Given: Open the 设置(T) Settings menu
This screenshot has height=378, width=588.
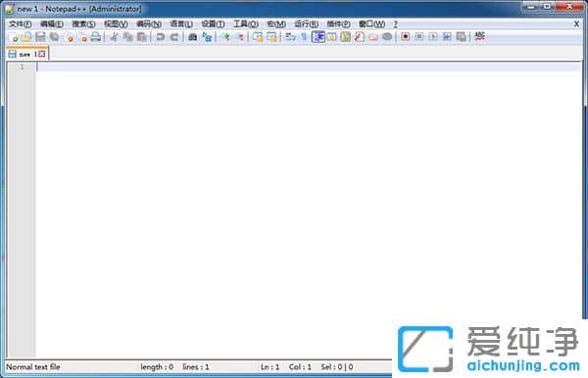Looking at the screenshot, I should point(213,24).
